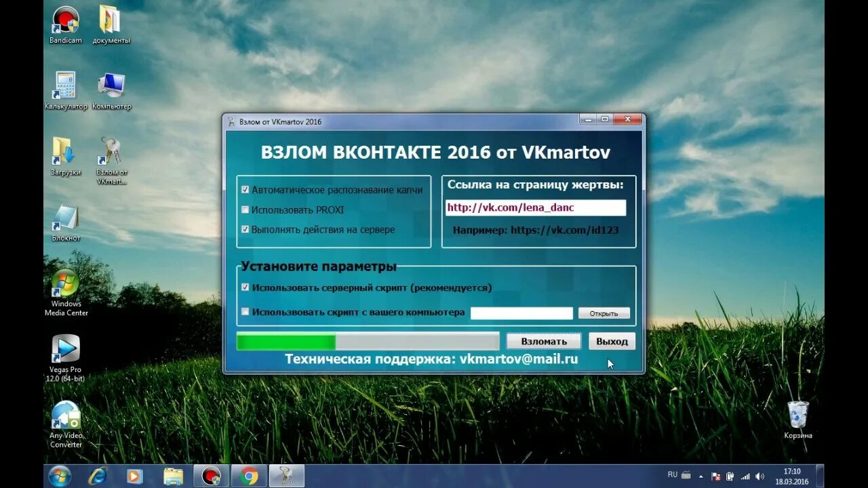Click the 'Взлом от VKmartov 2016' window title
Screen dimensions: 868x488
pos(281,122)
